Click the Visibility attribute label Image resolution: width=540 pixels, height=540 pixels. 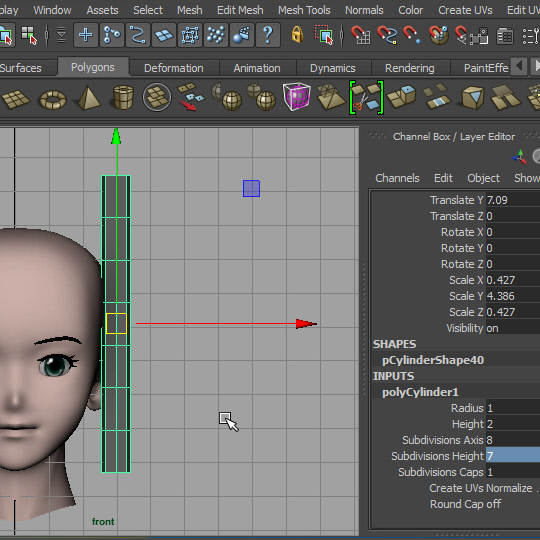465,328
